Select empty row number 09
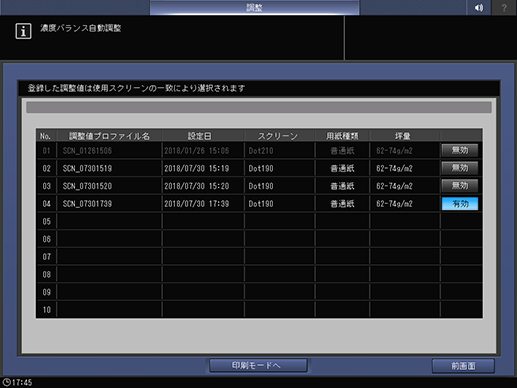 [x=46, y=292]
